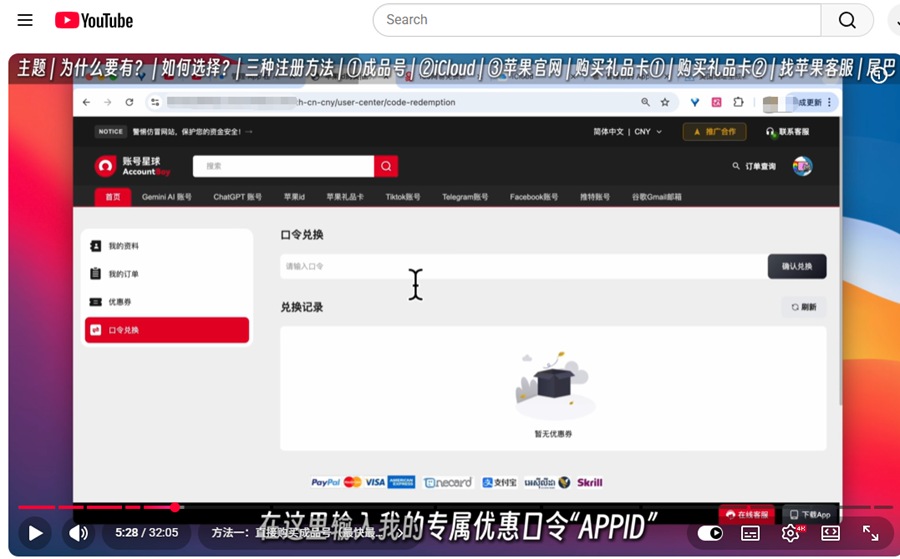Viewport: 900px width, 559px height.
Task: Mute the video volume
Action: [x=79, y=533]
